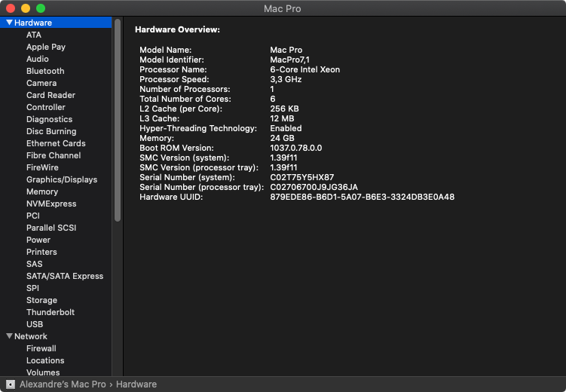This screenshot has width=566, height=392.
Task: Click the 24 GB memory value
Action: [283, 138]
